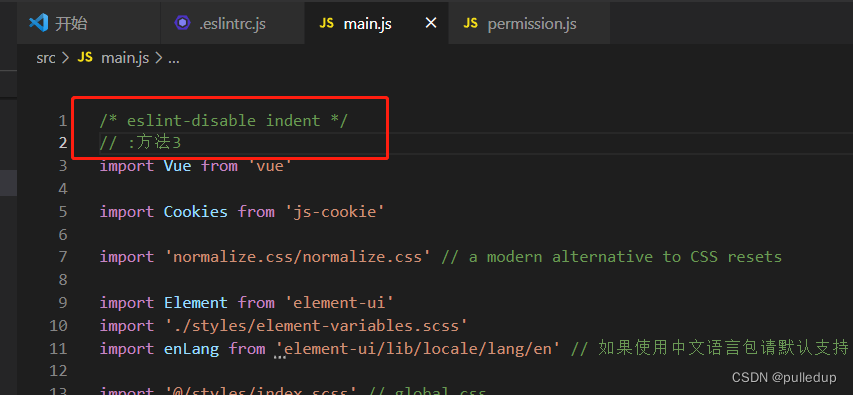This screenshot has height=395, width=853.
Task: Click 'Vue' in the import statement
Action: point(177,166)
